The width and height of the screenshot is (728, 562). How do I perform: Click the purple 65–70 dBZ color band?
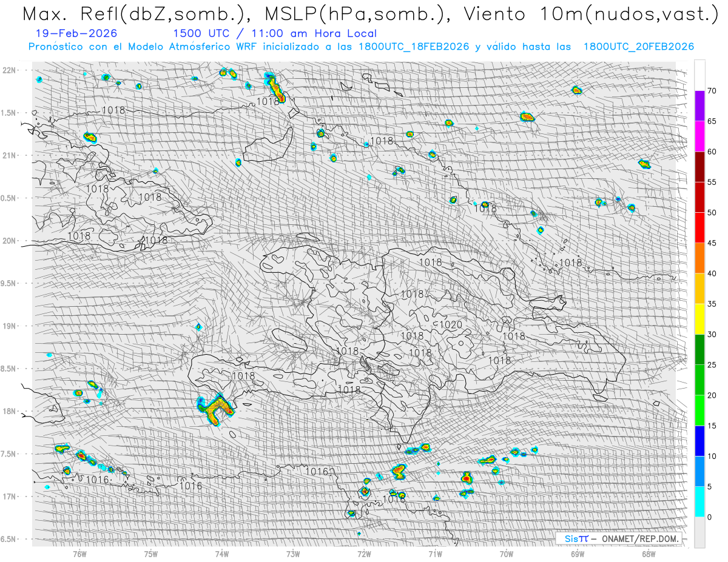point(699,106)
